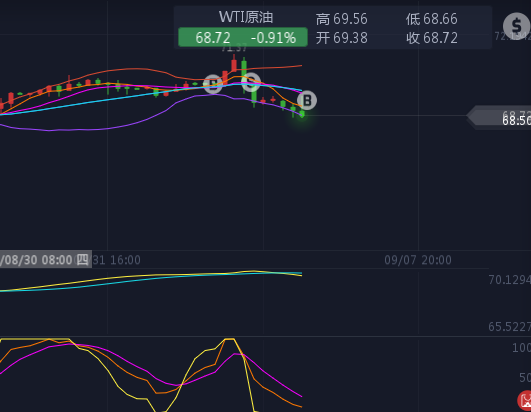Select the 低 68.66 low value

(432, 19)
